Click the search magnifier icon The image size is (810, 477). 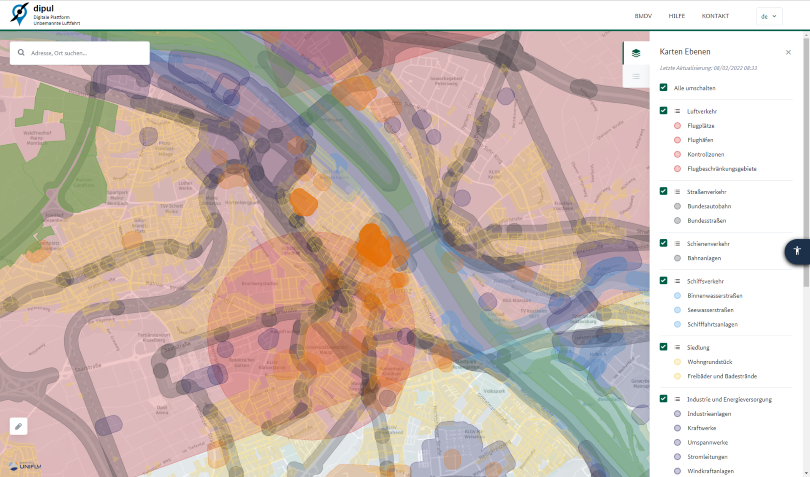pyautogui.click(x=21, y=53)
